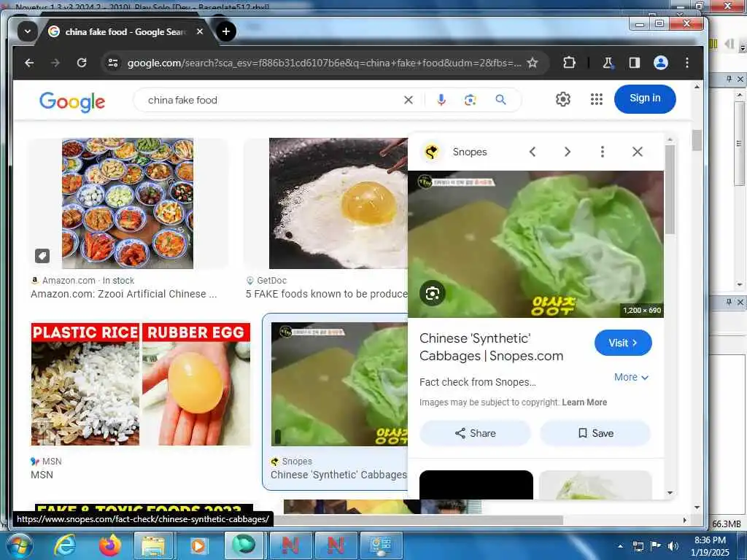Click the Chrome back arrow
Screen dimensions: 747x560
coord(29,63)
